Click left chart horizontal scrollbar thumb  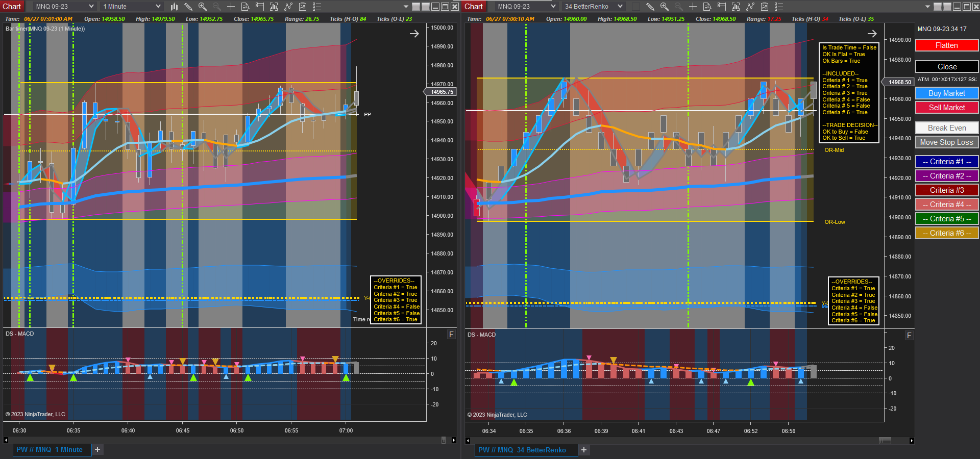click(x=443, y=440)
